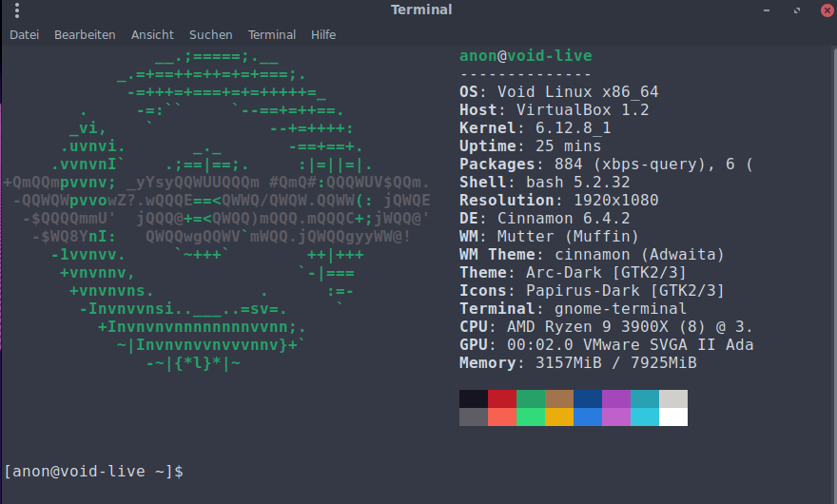
Task: Click the red color block in top row
Action: click(502, 398)
